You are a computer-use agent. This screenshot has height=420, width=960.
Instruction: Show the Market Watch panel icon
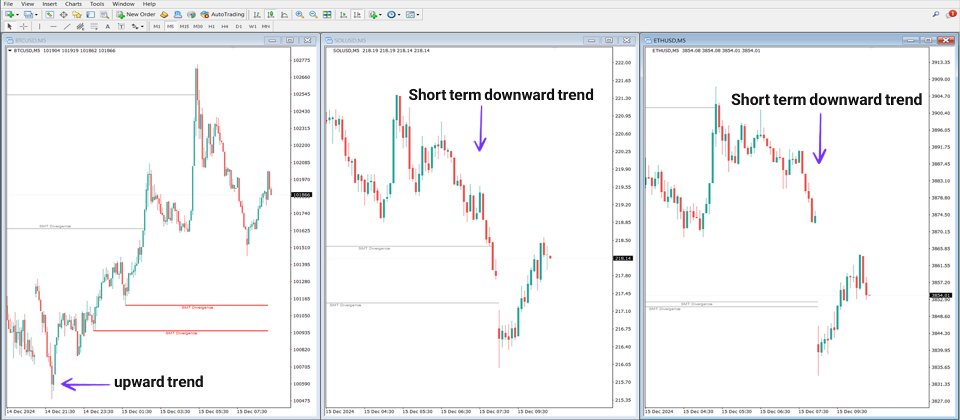[x=49, y=14]
